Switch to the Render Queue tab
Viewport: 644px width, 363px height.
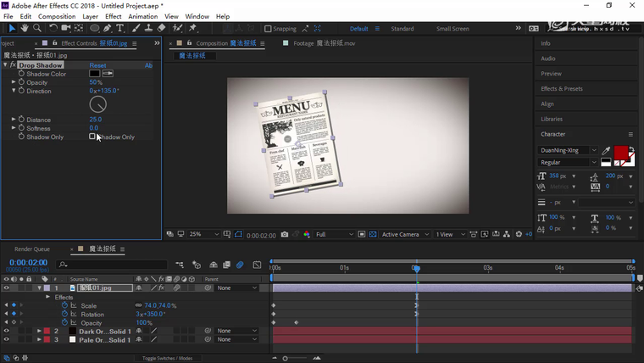(x=32, y=249)
